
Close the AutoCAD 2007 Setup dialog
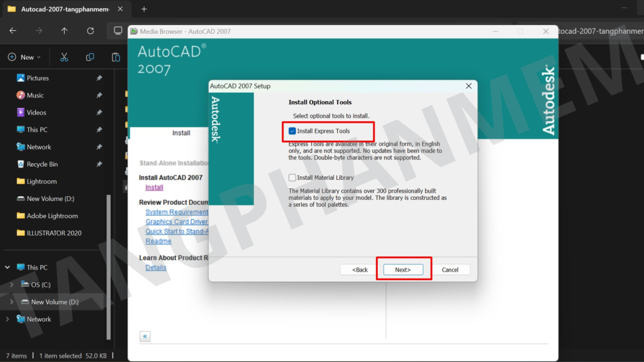[x=469, y=85]
